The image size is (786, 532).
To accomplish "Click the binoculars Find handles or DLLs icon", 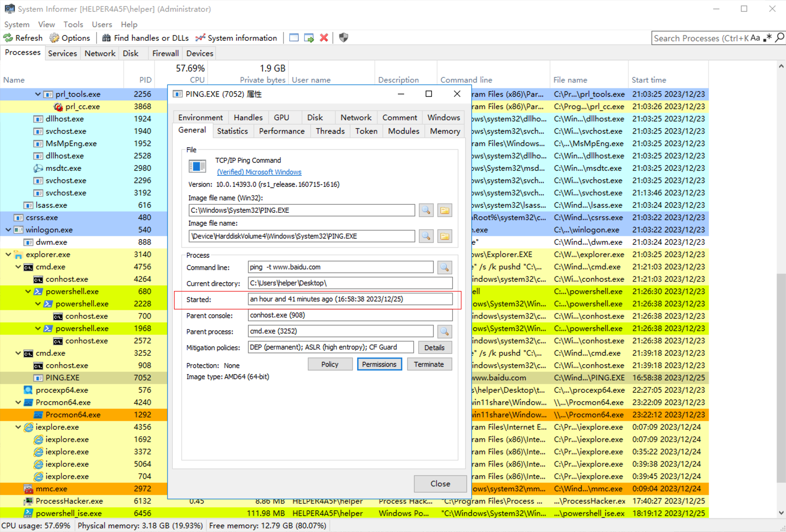I will click(x=106, y=38).
